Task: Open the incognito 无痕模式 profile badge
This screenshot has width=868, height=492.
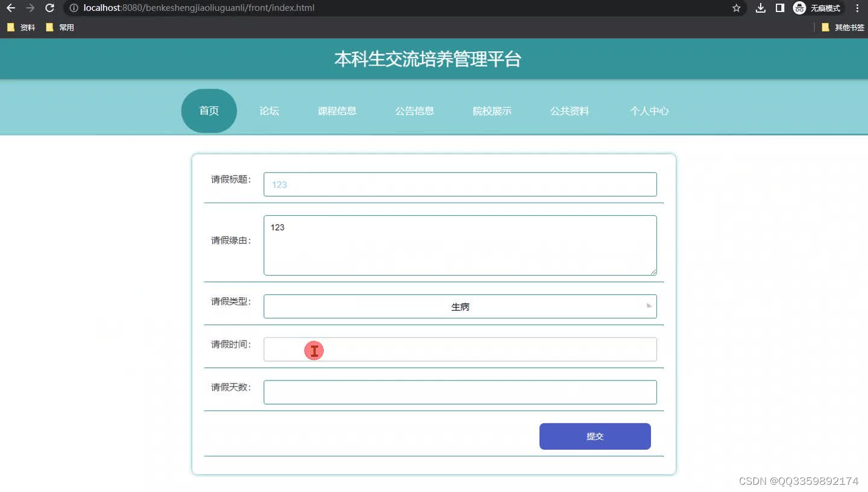Action: [817, 8]
